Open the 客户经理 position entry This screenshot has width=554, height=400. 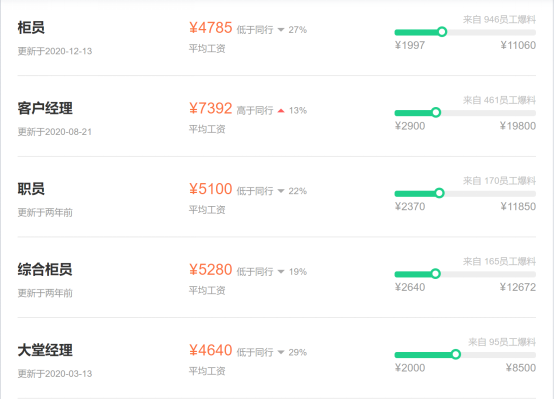tap(45, 108)
